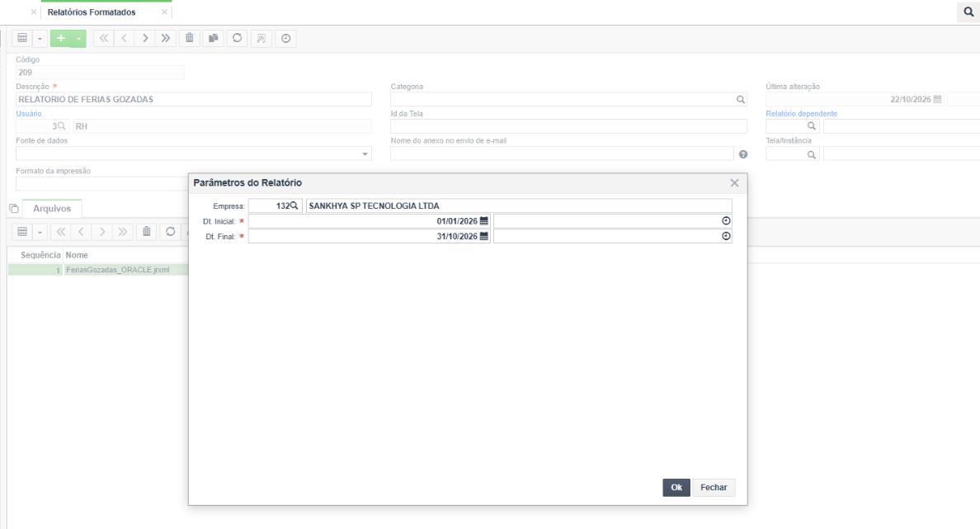Go to the previous record in main toolbar
Screen dimensions: 980x529
(x=125, y=38)
